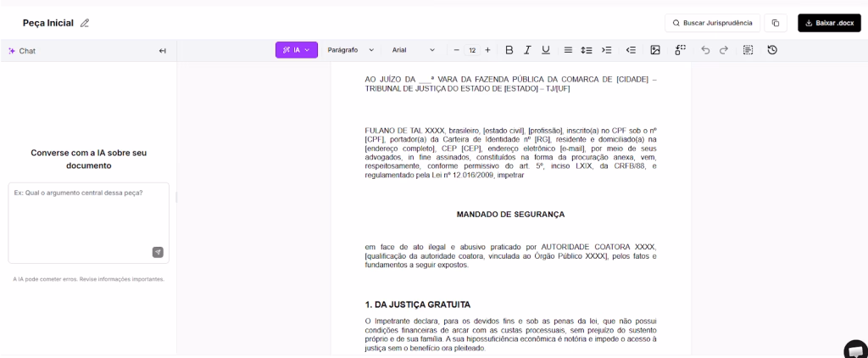This screenshot has height=358, width=868.
Task: Open the Arial font dropdown
Action: pos(414,50)
